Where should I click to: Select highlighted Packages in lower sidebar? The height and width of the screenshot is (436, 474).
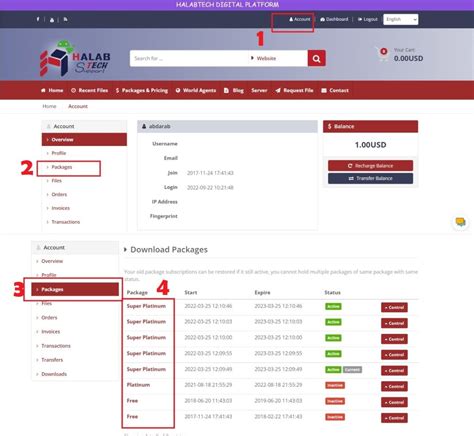(x=75, y=289)
